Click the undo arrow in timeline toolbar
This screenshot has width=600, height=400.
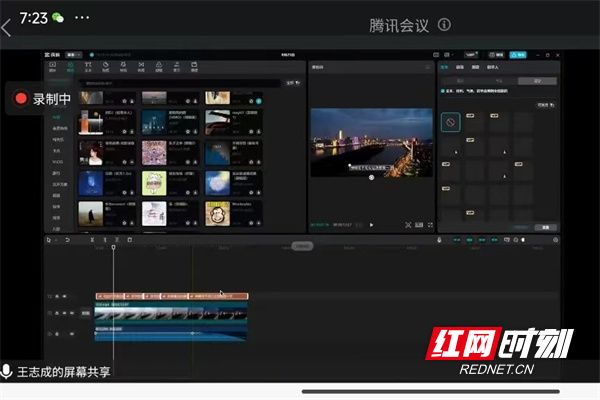coord(67,240)
